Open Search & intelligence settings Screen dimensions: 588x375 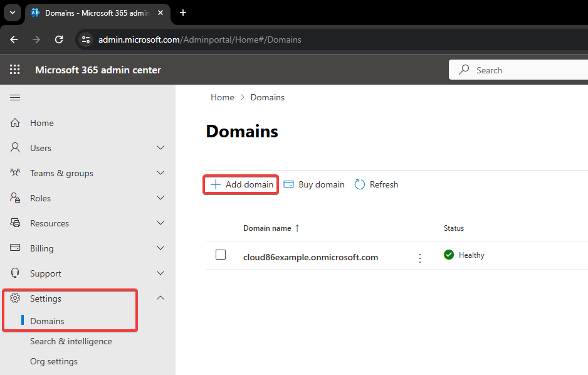point(71,341)
